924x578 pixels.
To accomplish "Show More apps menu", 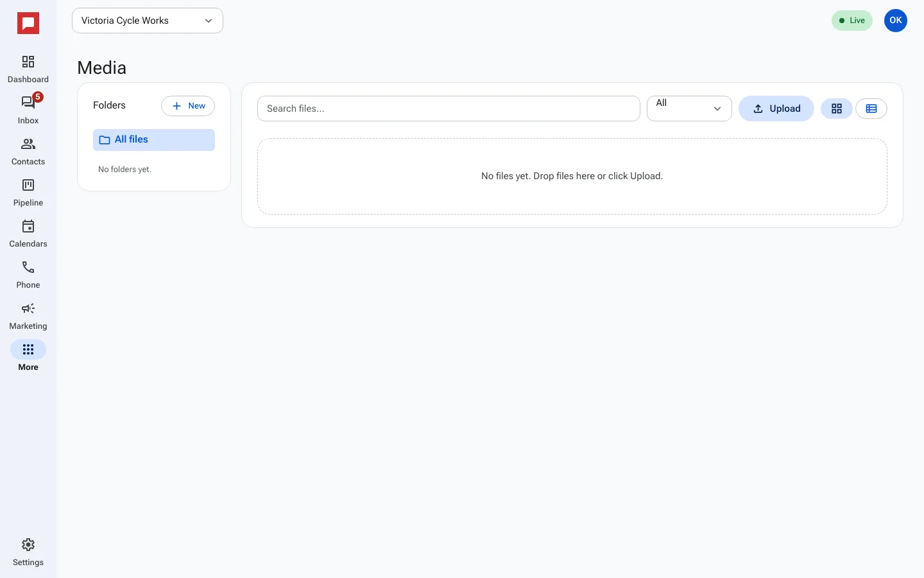I will tap(28, 357).
